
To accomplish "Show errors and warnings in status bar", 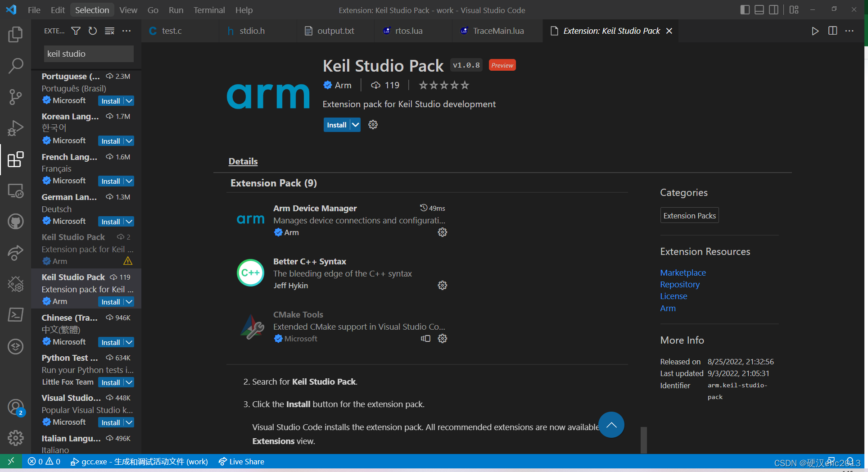I will pos(44,462).
